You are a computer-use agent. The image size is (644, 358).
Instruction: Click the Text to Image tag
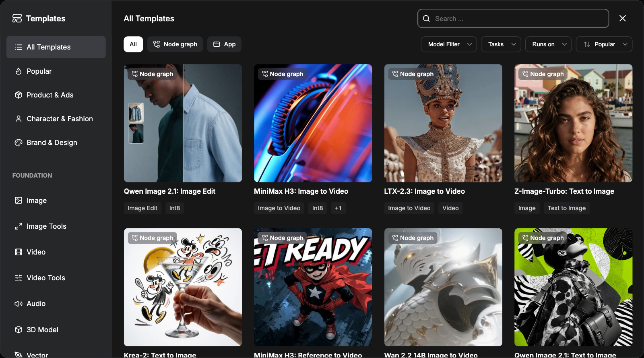click(x=567, y=208)
